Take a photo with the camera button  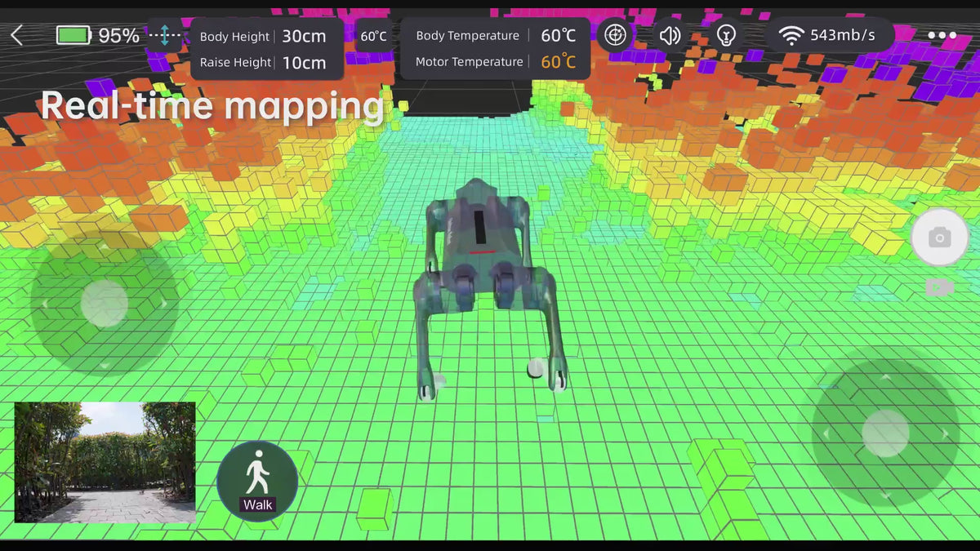pos(939,238)
